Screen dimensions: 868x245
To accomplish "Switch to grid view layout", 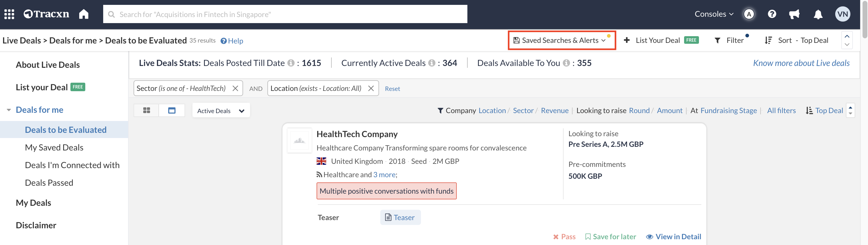I will click(x=147, y=111).
